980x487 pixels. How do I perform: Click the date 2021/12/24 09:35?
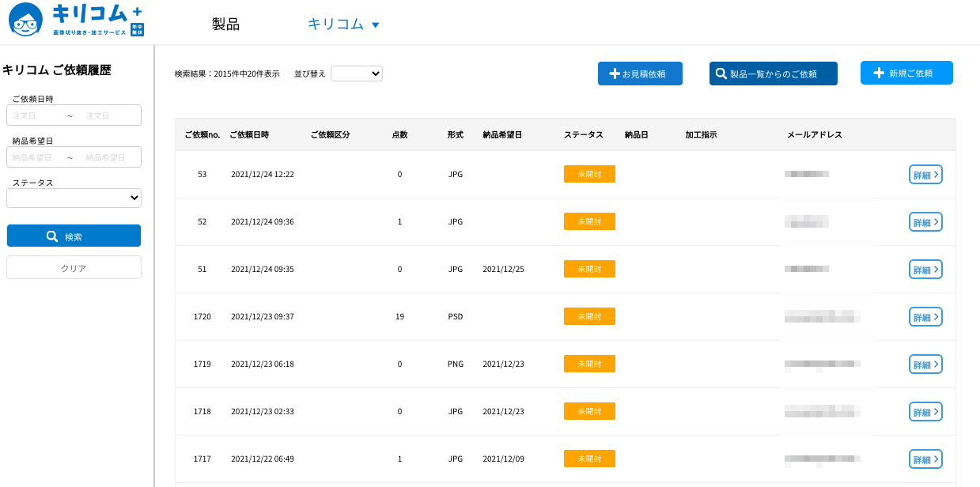pos(263,269)
